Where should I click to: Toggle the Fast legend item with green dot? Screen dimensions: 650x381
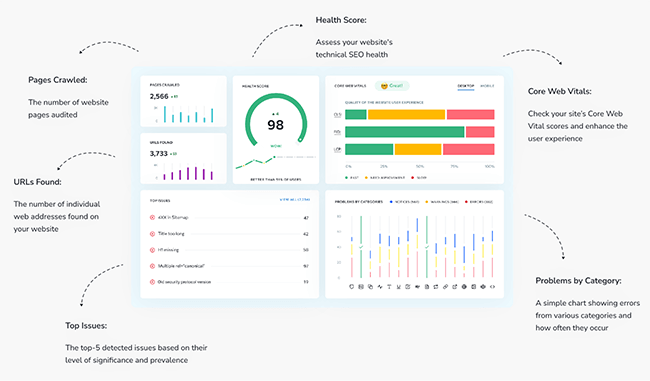[x=352, y=177]
